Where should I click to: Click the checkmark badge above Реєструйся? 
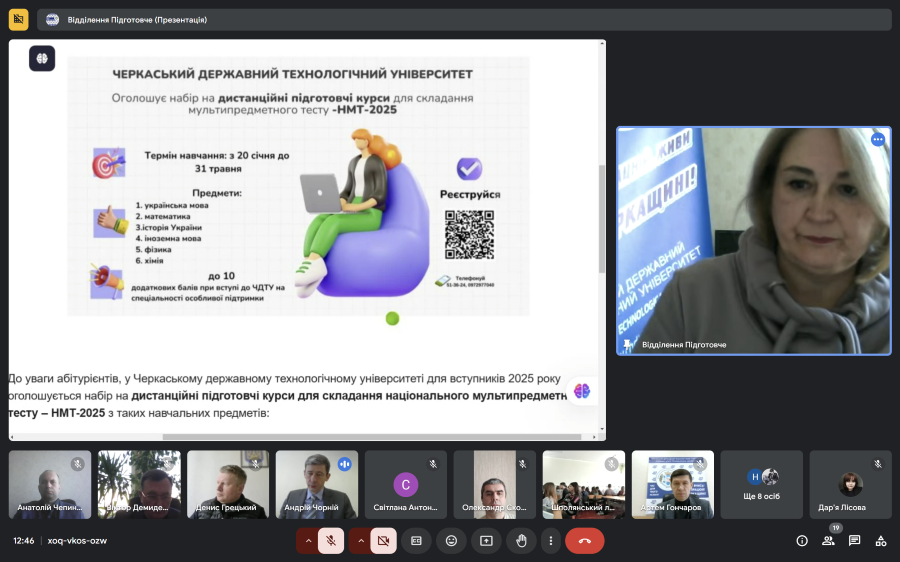pyautogui.click(x=470, y=169)
